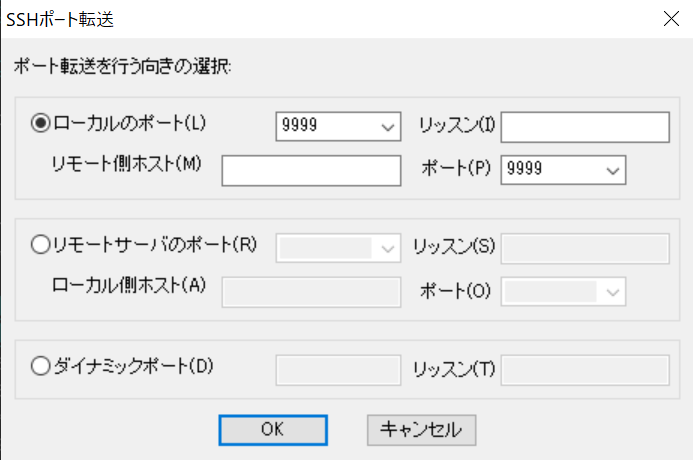Confirm with the OK button
Viewport: 693px width, 460px height.
[x=273, y=430]
